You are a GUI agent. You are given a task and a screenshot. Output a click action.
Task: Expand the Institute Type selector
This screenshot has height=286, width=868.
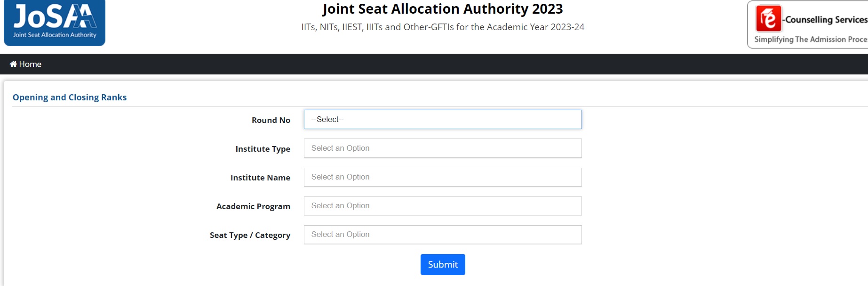(x=442, y=148)
